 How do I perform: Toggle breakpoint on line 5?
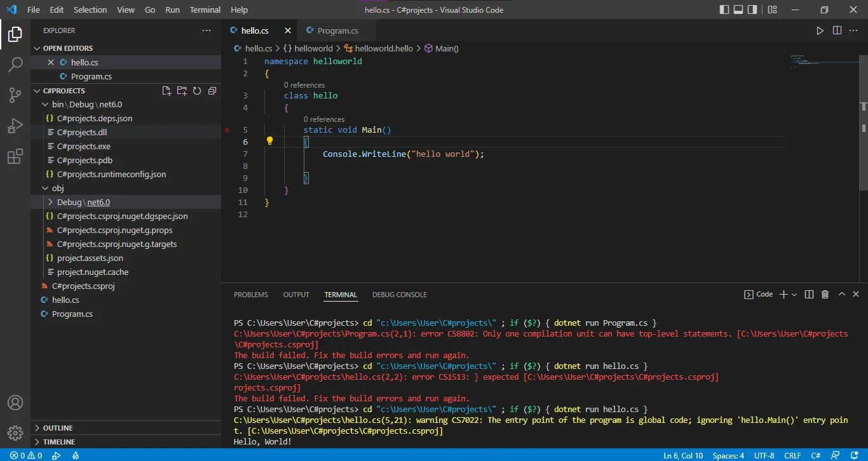227,130
